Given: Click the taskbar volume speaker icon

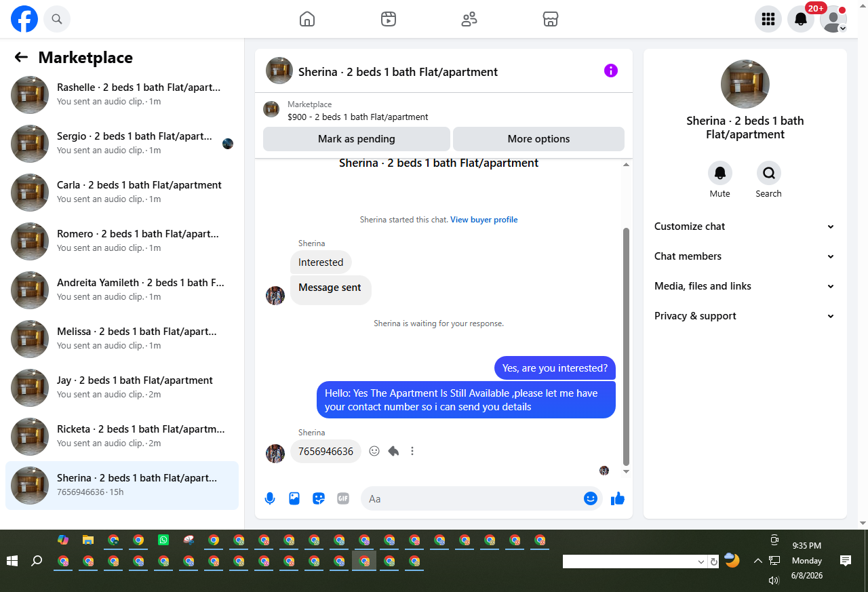Looking at the screenshot, I should pyautogui.click(x=774, y=580).
